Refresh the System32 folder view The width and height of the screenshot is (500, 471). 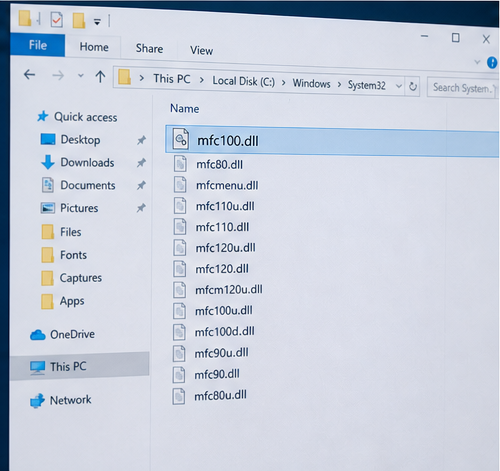click(413, 87)
